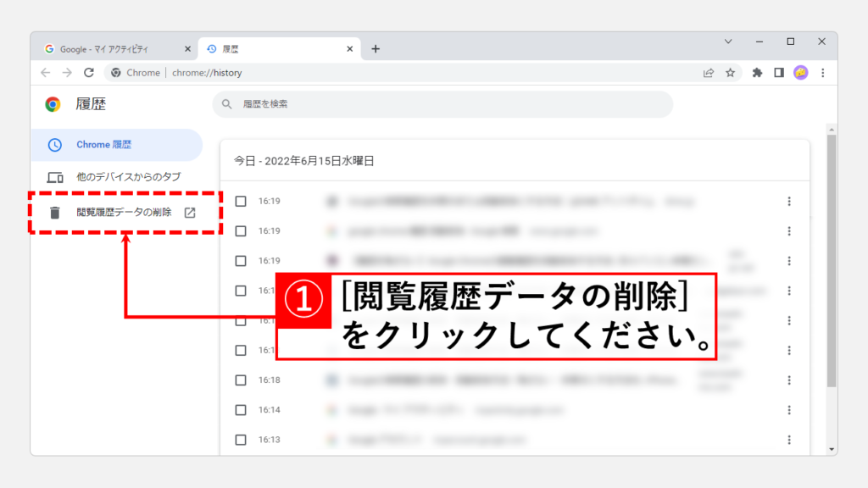Viewport: 868px width, 488px height.
Task: Open 他のデバイスからのタブ
Action: coord(127,177)
